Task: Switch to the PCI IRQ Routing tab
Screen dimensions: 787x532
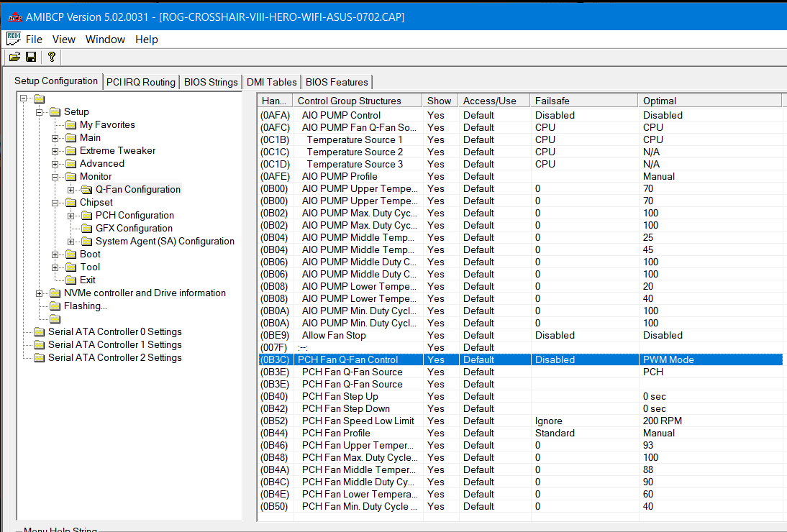Action: [141, 82]
